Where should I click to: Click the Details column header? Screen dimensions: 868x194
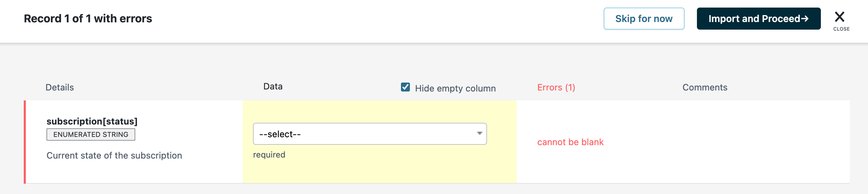(x=60, y=87)
